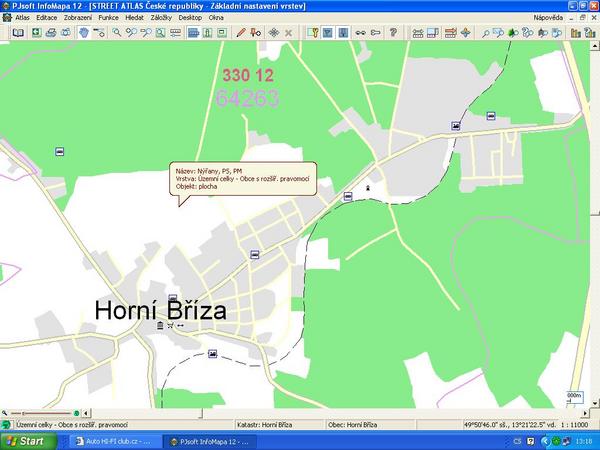The height and width of the screenshot is (450, 600).
Task: Toggle the hand pan tool
Action: [84, 33]
